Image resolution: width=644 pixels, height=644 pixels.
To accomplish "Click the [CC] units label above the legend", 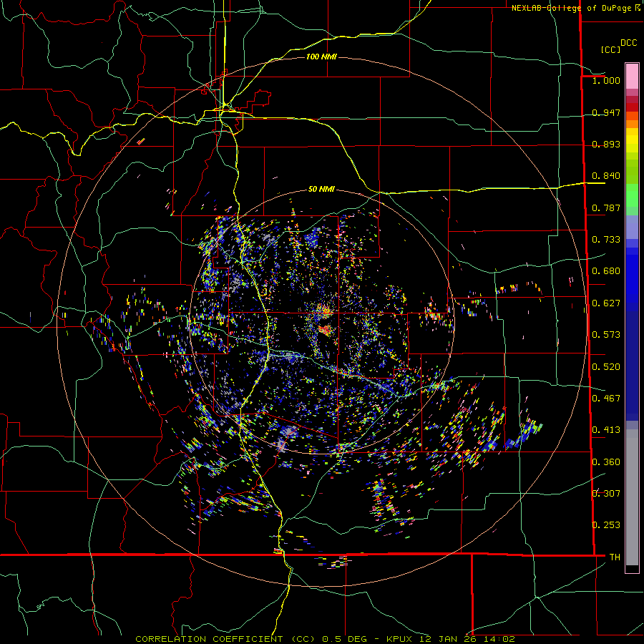I will point(610,49).
